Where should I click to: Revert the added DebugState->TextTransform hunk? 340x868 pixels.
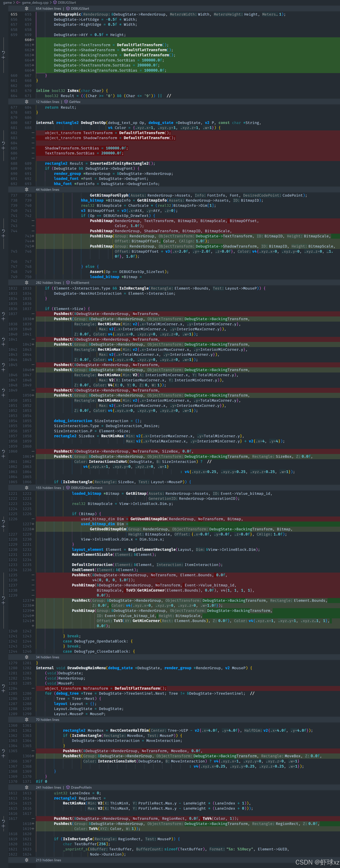coord(3,53)
